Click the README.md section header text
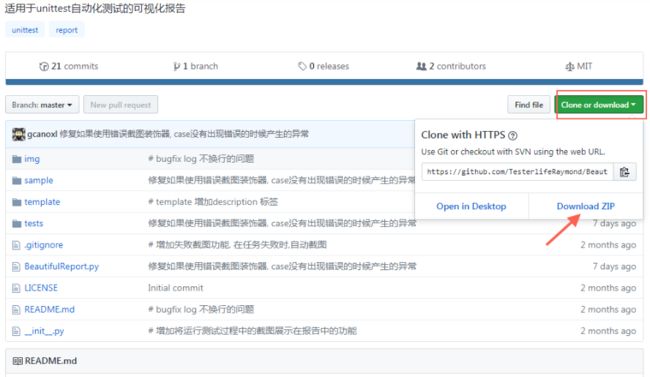The height and width of the screenshot is (377, 650). tap(51, 361)
